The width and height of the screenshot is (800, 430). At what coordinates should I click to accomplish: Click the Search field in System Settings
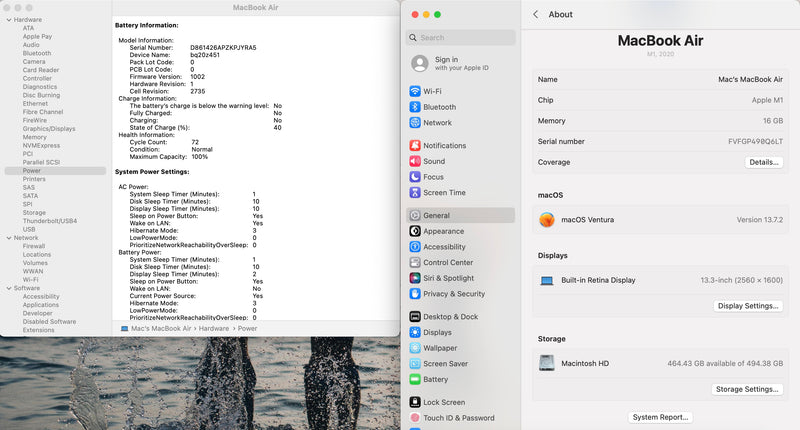pyautogui.click(x=460, y=38)
